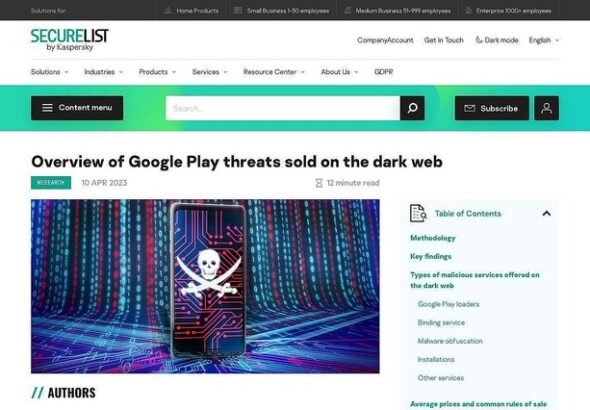The width and height of the screenshot is (590, 410).
Task: Click the article's skull phone image
Action: (x=205, y=286)
